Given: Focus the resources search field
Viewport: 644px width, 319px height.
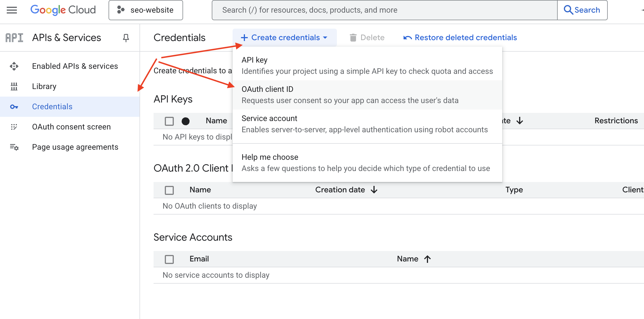Looking at the screenshot, I should pos(384,10).
